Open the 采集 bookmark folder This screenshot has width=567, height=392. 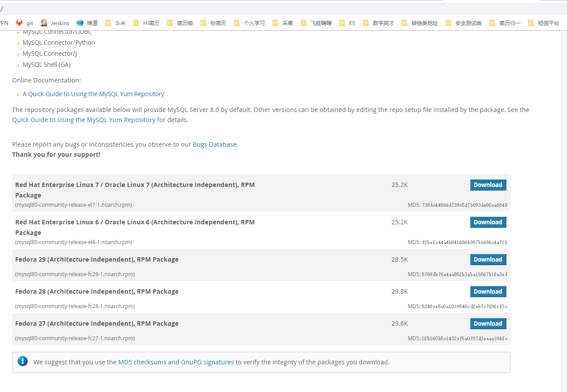[283, 23]
